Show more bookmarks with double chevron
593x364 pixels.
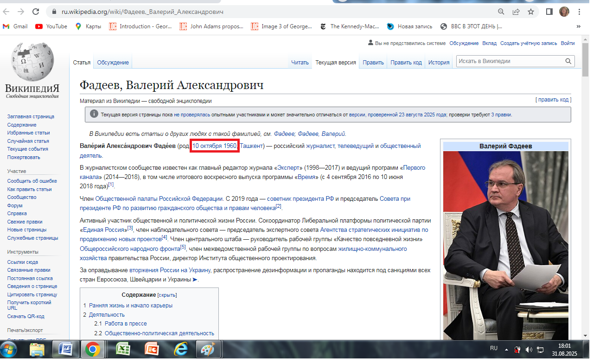[578, 26]
